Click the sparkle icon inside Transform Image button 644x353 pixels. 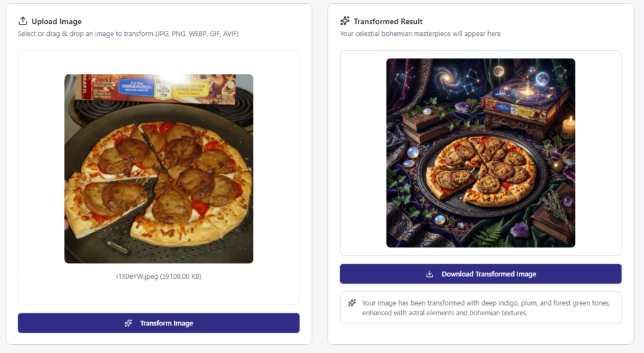tap(128, 323)
